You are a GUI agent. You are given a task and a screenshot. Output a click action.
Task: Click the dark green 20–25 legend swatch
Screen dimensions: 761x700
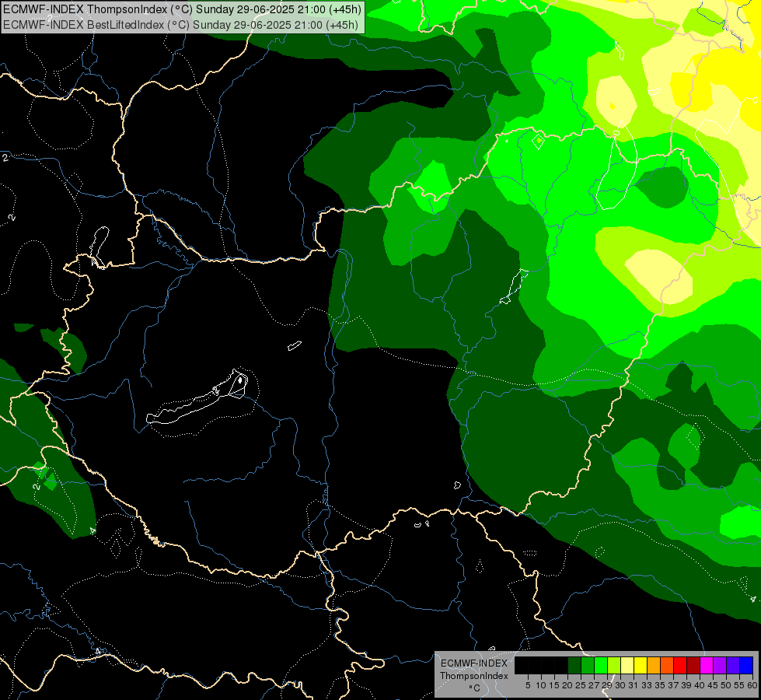pos(574,665)
